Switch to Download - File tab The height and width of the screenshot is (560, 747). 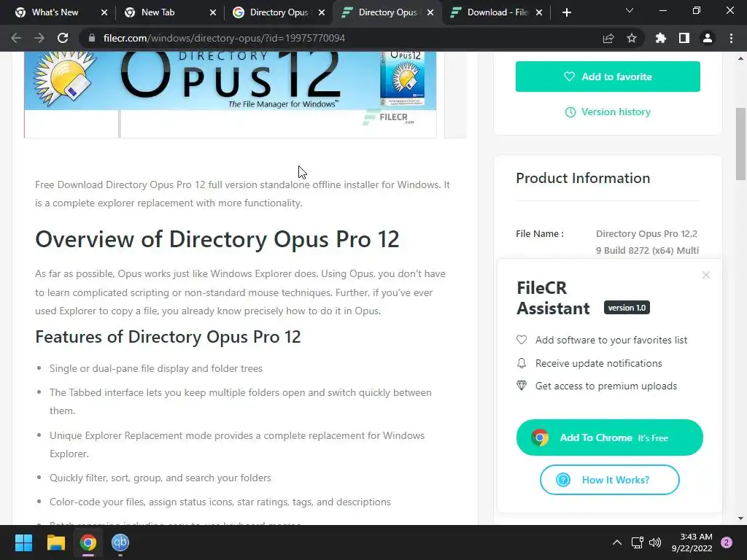pos(496,12)
